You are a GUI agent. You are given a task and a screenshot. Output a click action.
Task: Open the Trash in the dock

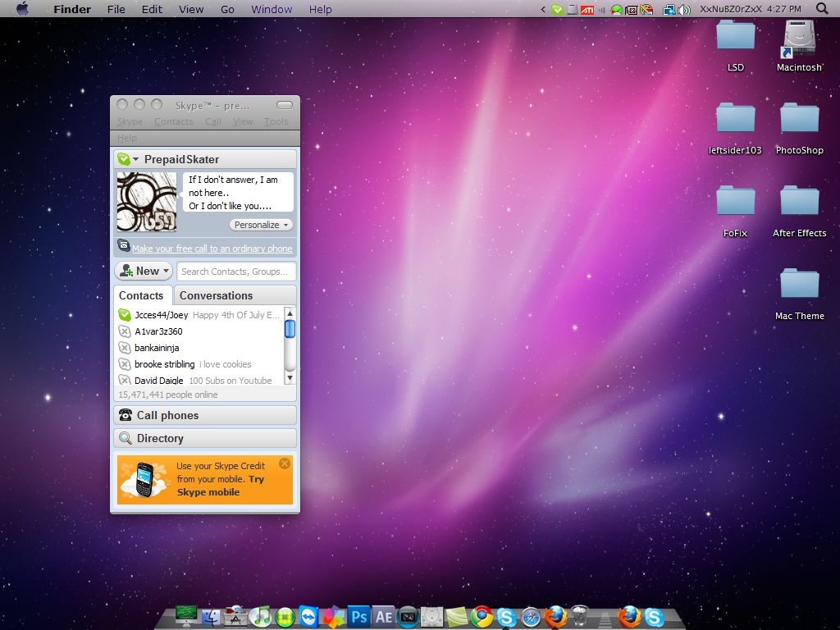[580, 616]
